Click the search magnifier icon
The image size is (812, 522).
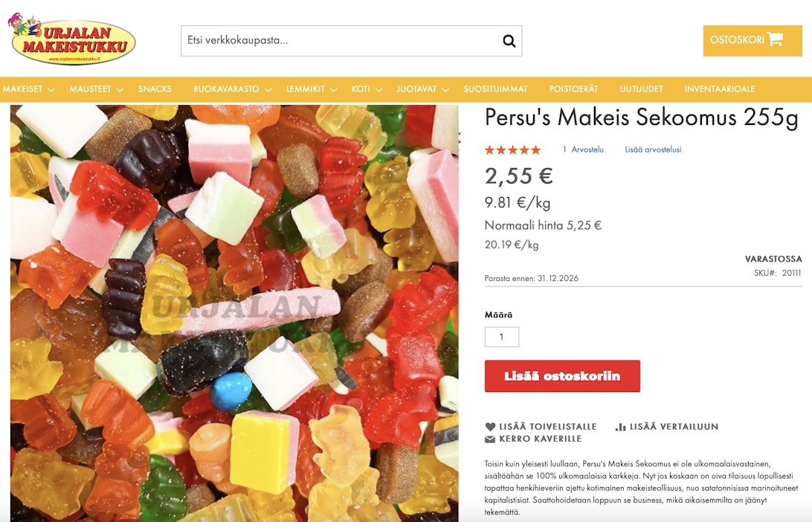(509, 41)
